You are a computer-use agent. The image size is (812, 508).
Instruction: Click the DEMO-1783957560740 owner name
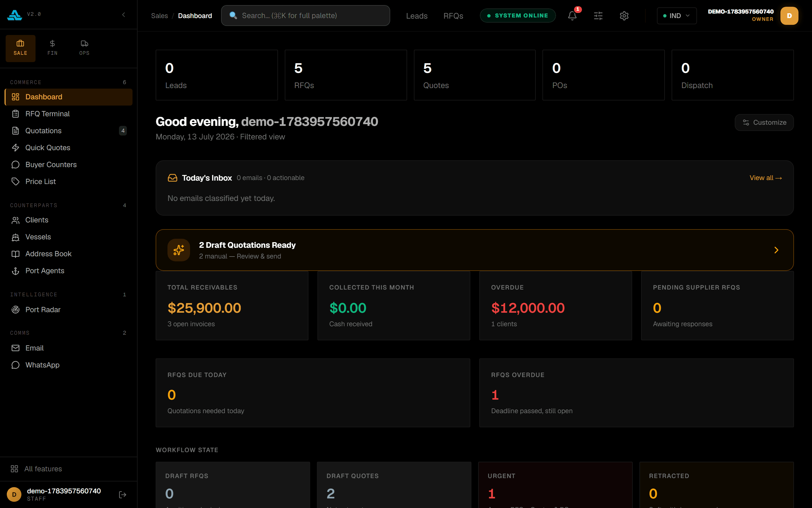pyautogui.click(x=741, y=12)
